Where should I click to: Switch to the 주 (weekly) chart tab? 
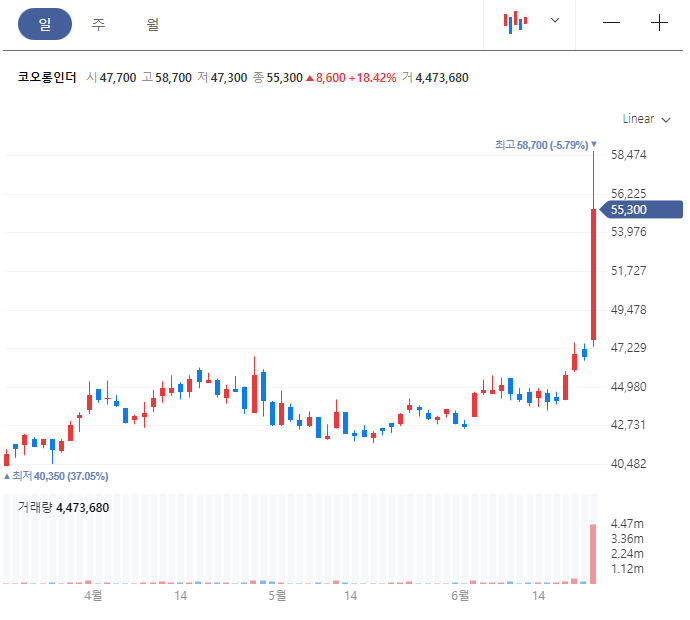(x=99, y=24)
